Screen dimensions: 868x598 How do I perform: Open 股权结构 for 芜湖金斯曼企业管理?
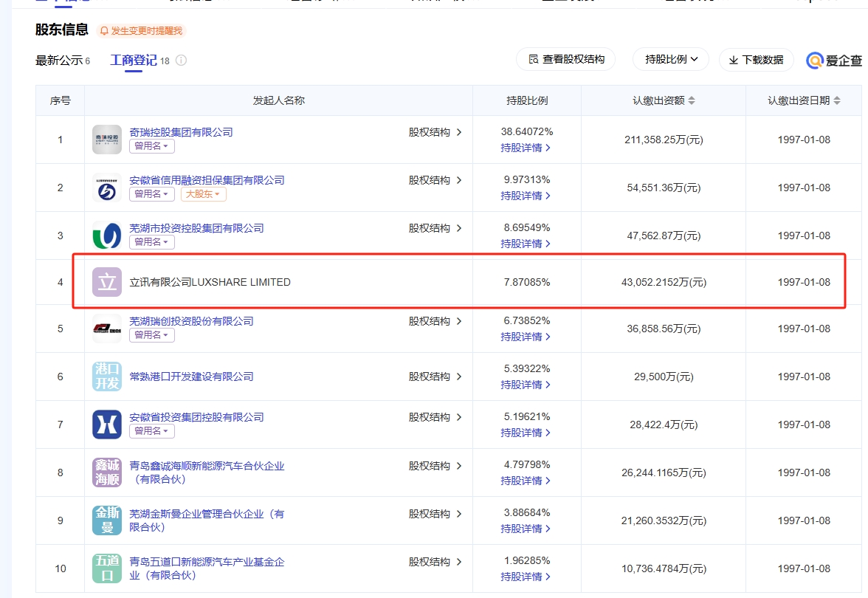pyautogui.click(x=435, y=514)
